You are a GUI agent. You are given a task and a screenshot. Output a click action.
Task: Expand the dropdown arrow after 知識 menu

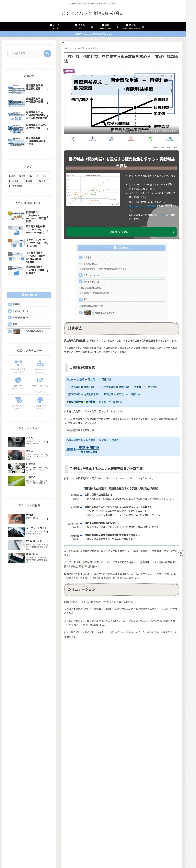(117, 27)
